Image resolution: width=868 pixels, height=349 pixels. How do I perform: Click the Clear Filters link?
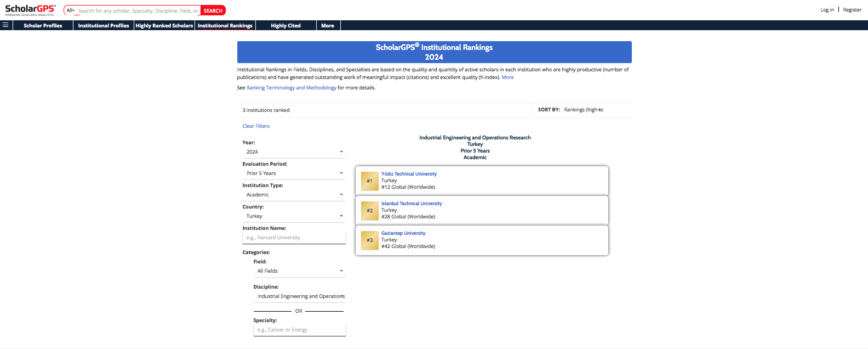256,126
